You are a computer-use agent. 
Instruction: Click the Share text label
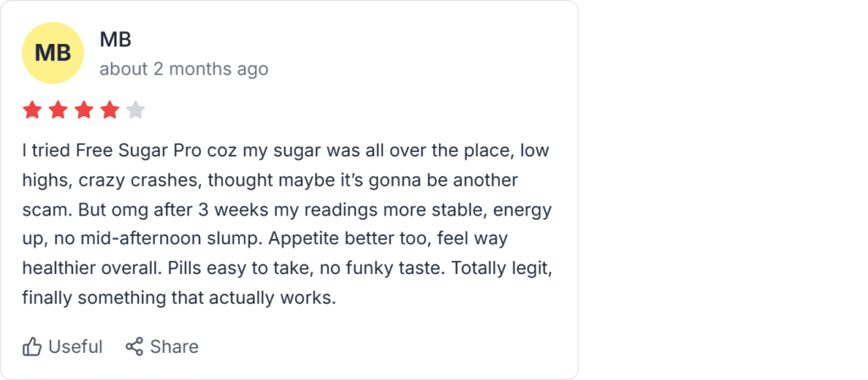(x=175, y=347)
